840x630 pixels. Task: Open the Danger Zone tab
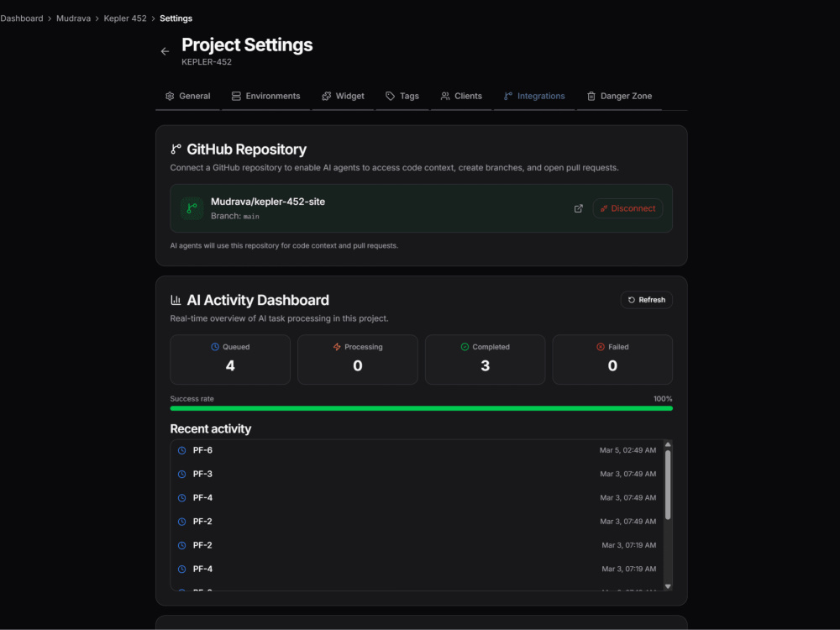pyautogui.click(x=619, y=97)
